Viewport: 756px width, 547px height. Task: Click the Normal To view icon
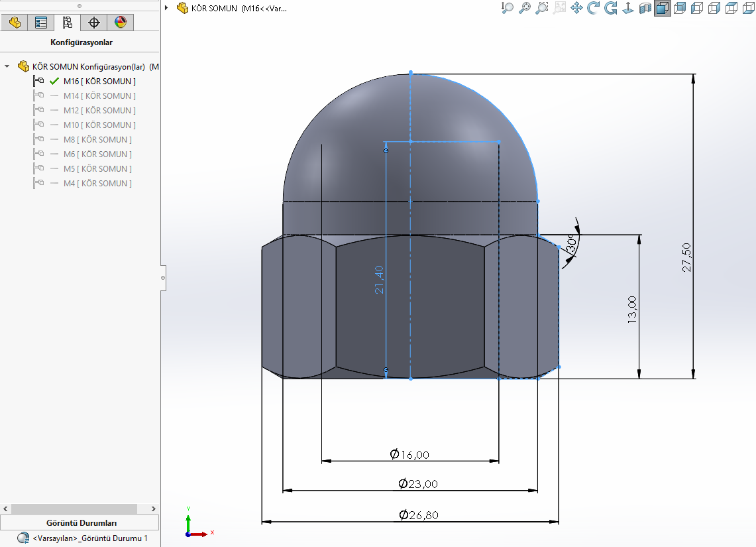tap(627, 8)
